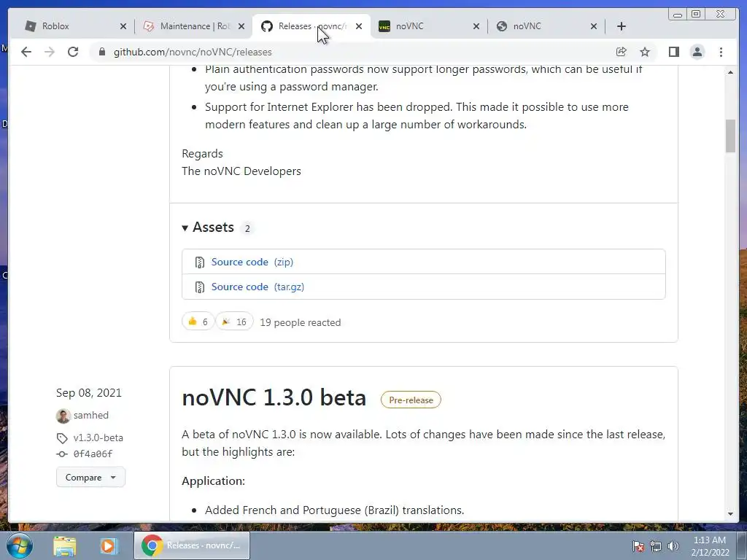747x560 pixels.
Task: Share this page icon in address bar
Action: click(x=622, y=52)
